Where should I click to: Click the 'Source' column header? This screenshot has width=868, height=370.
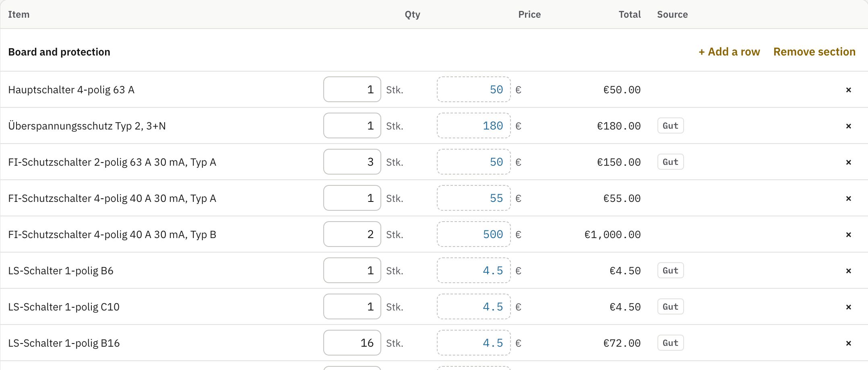(672, 14)
